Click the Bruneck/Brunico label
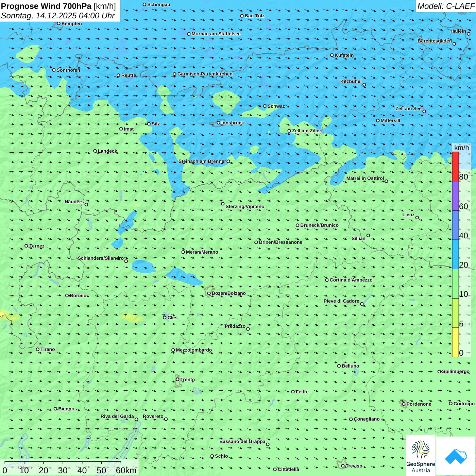This screenshot has height=476, width=476. coord(319,225)
